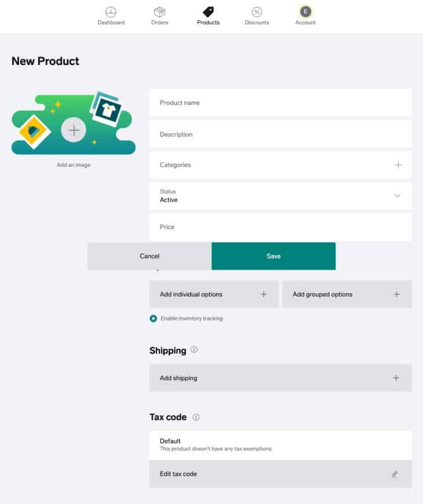Click the add image plus icon
Image resolution: width=423 pixels, height=504 pixels.
pos(74,130)
